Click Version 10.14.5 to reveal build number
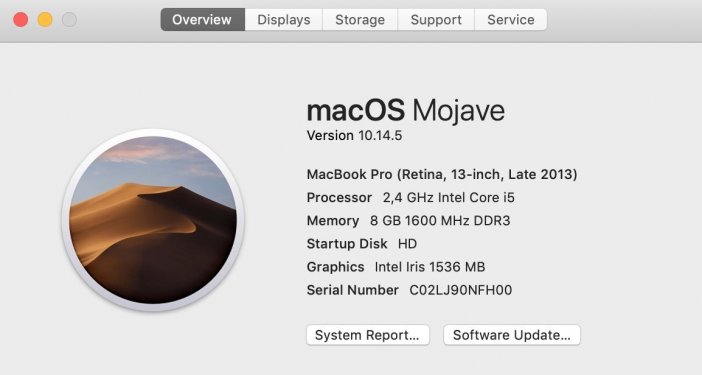This screenshot has width=702, height=375. pyautogui.click(x=354, y=136)
